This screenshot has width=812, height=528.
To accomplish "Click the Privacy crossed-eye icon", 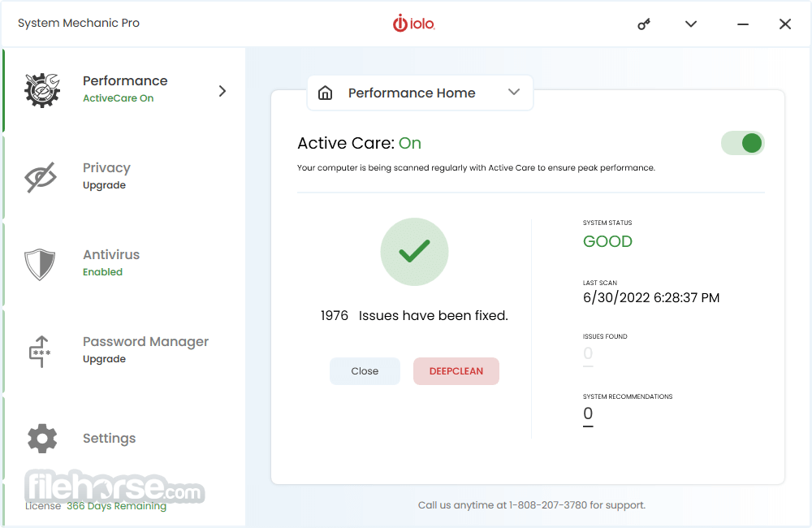I will tap(41, 177).
